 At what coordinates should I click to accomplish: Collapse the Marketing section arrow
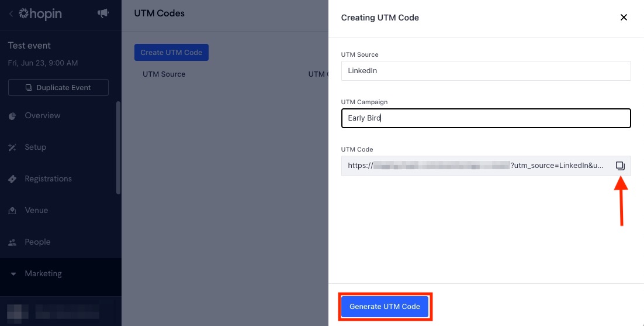coord(13,274)
